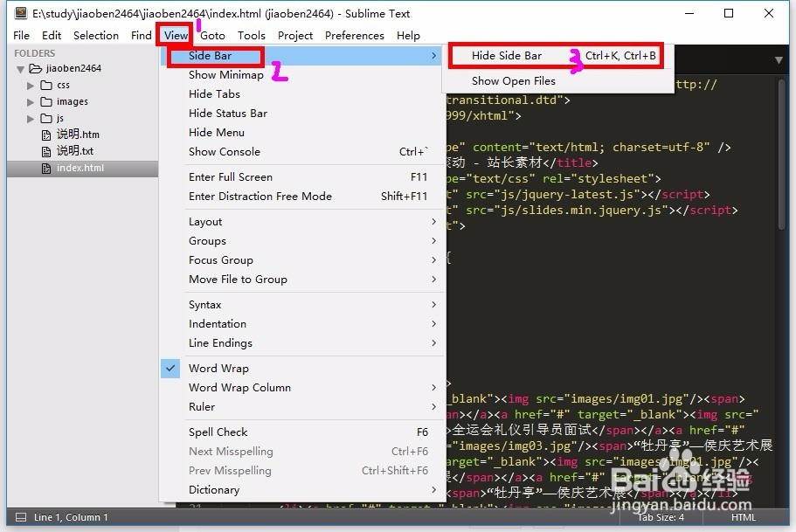Expand the css folder arrow

click(x=31, y=86)
